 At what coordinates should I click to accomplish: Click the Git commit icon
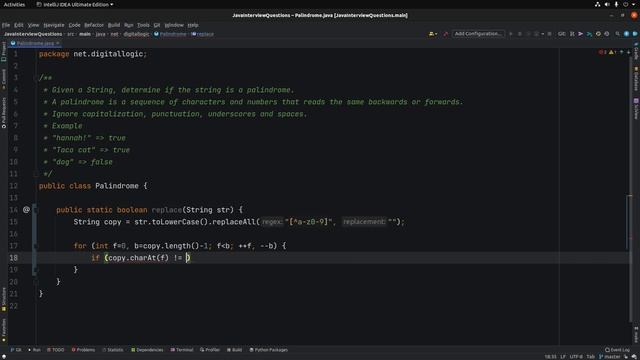pos(581,34)
